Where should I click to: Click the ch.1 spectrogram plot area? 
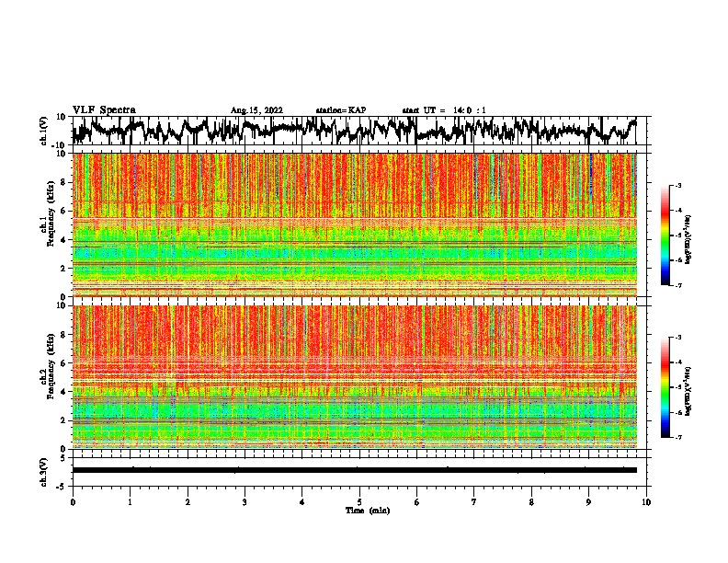355,224
